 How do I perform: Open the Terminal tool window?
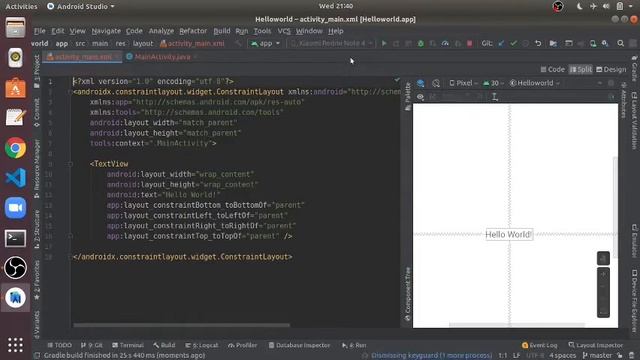pos(128,345)
